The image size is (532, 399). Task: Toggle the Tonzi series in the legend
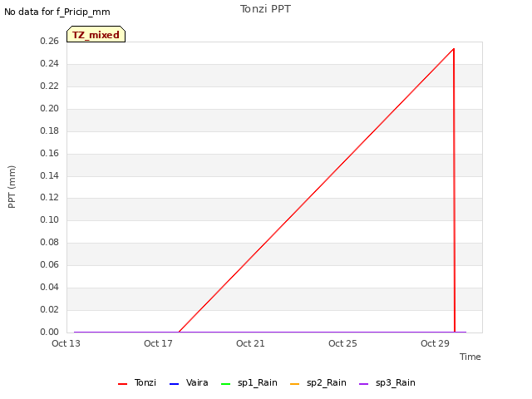[137, 382]
